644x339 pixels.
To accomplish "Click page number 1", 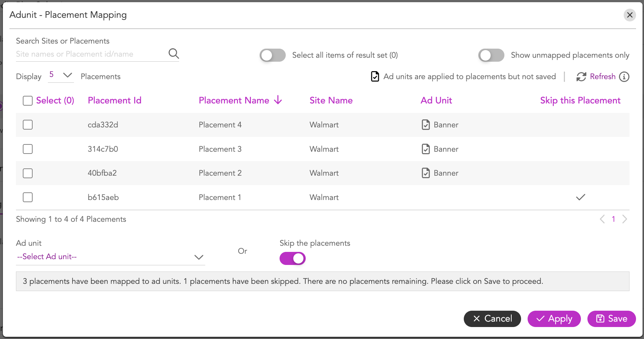I will pos(614,219).
